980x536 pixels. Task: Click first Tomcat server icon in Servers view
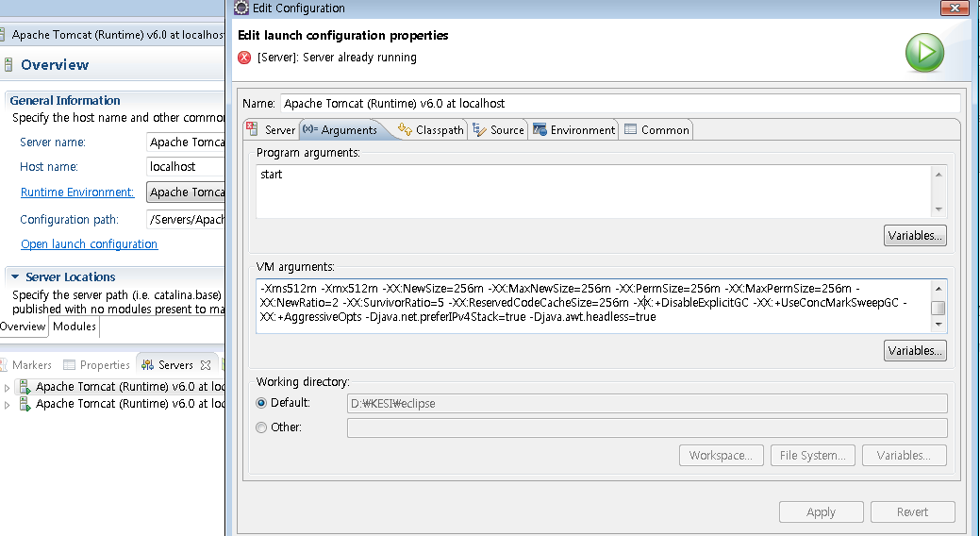25,387
